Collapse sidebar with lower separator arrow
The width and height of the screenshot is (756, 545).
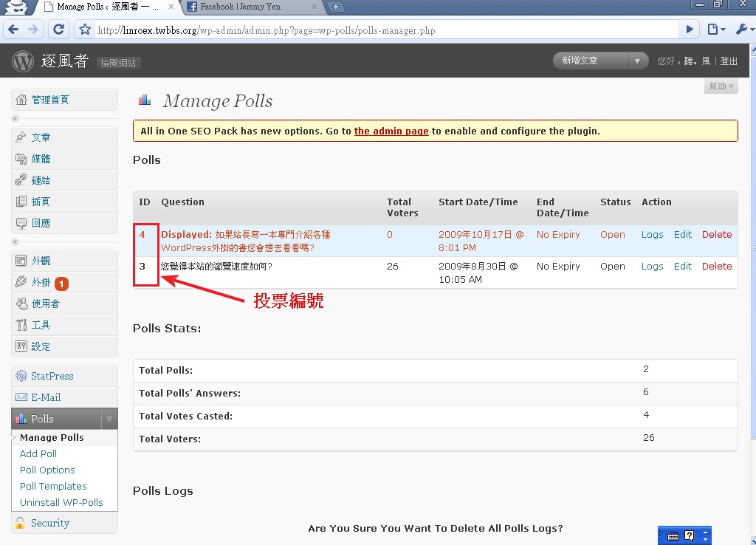tap(15, 241)
